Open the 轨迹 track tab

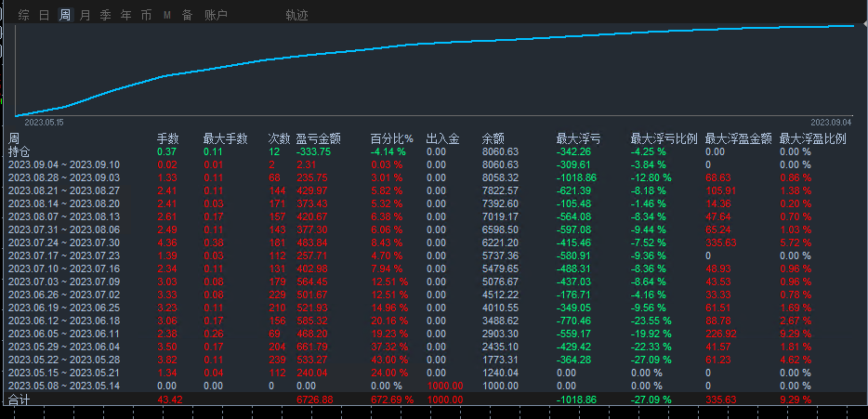tap(296, 16)
